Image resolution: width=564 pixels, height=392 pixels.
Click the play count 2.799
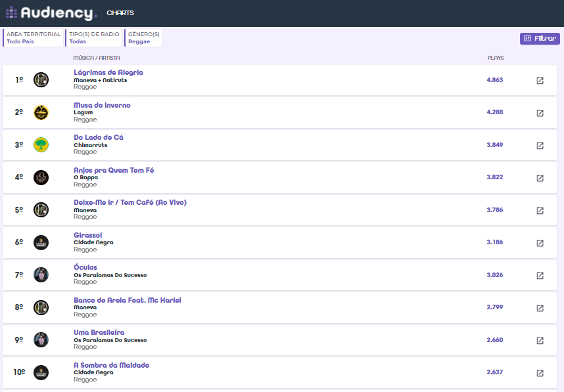click(x=495, y=307)
